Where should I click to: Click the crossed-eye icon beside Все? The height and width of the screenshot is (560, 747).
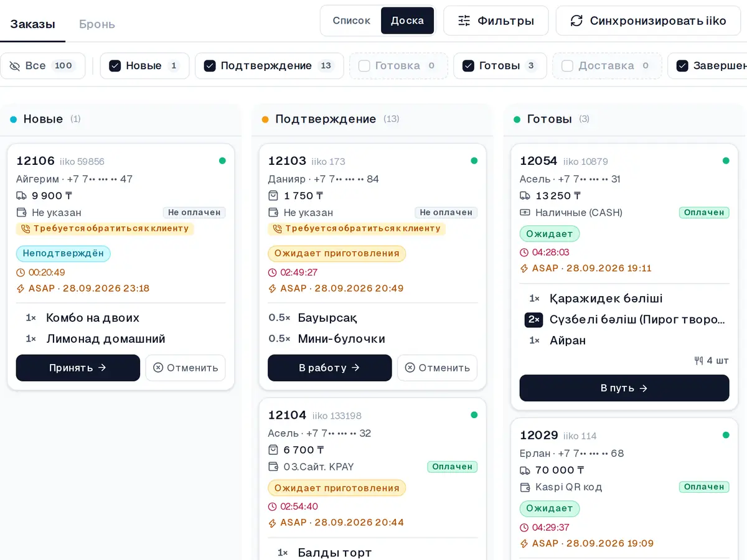pyautogui.click(x=15, y=66)
